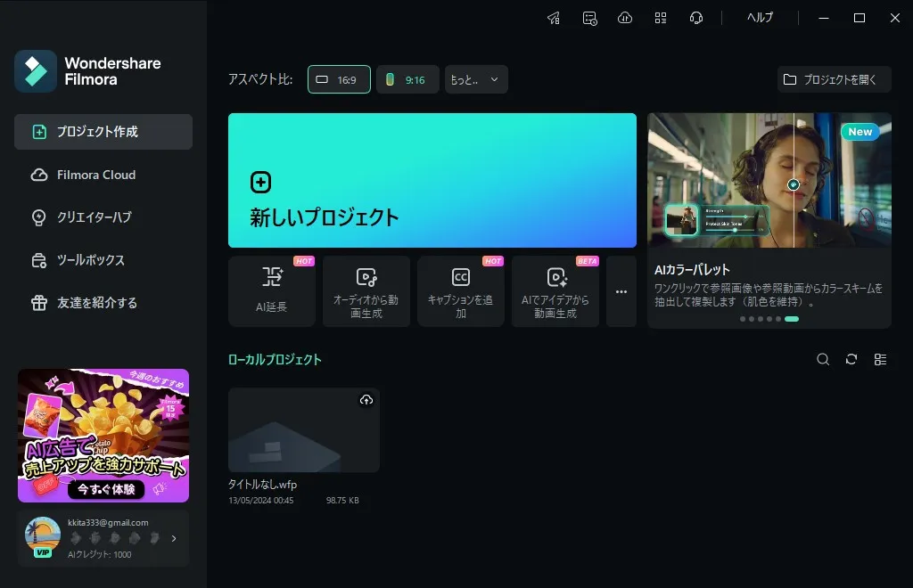The height and width of the screenshot is (588, 913).
Task: Open オーディオから動画生成 tool
Action: (366, 291)
